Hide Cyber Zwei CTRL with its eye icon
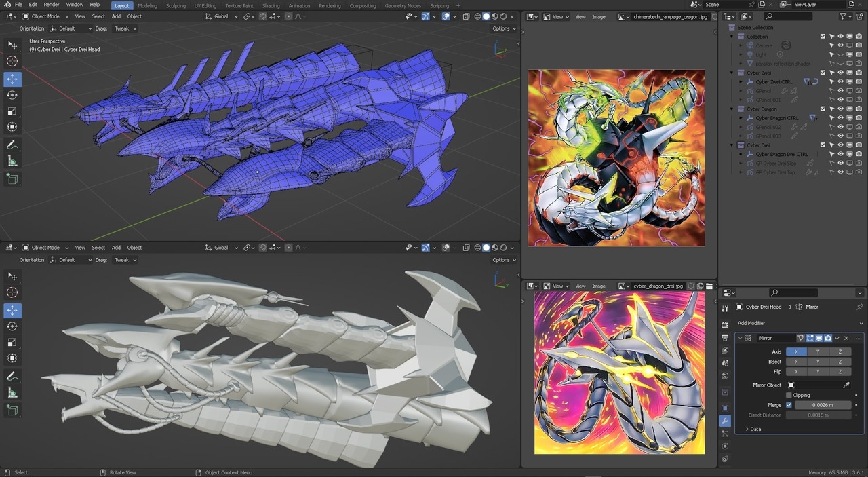This screenshot has height=477, width=868. (840, 81)
